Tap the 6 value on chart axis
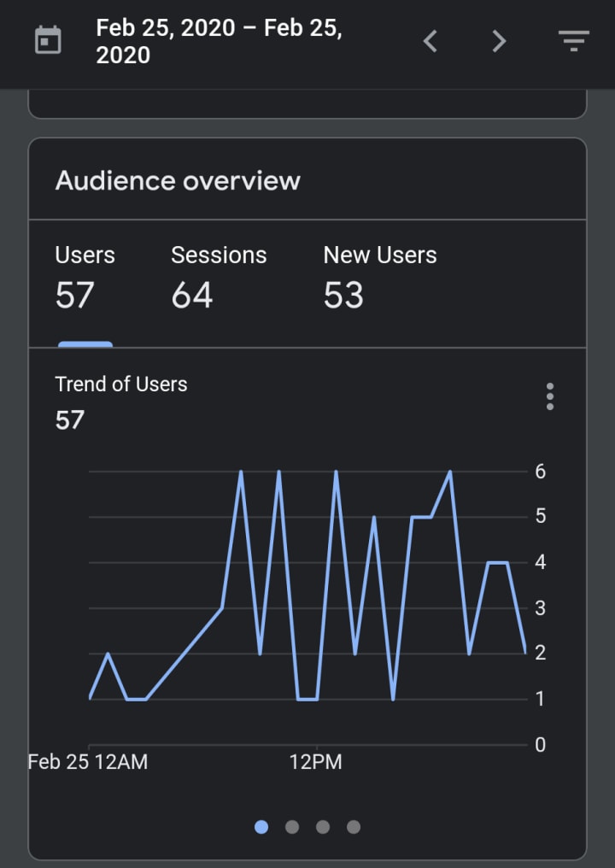This screenshot has height=868, width=615. [541, 472]
